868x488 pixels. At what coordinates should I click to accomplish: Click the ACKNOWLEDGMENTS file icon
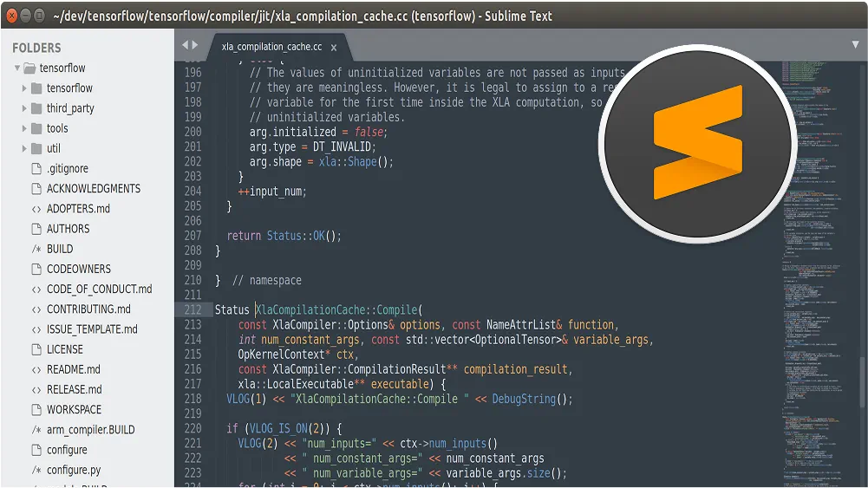36,189
